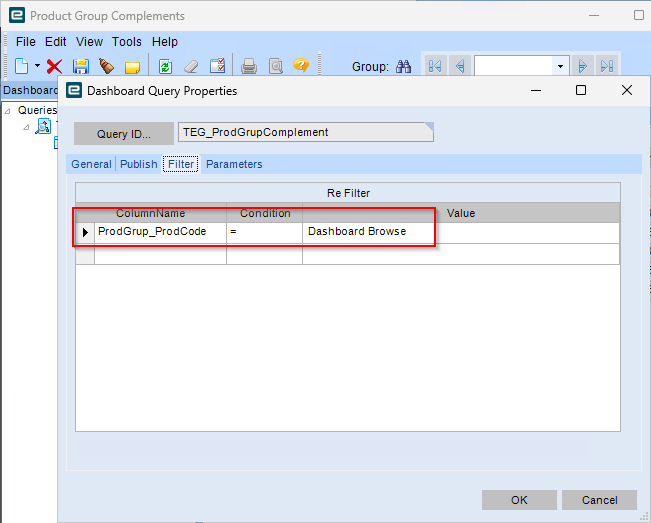Click the yellow memo note icon

coord(132,67)
